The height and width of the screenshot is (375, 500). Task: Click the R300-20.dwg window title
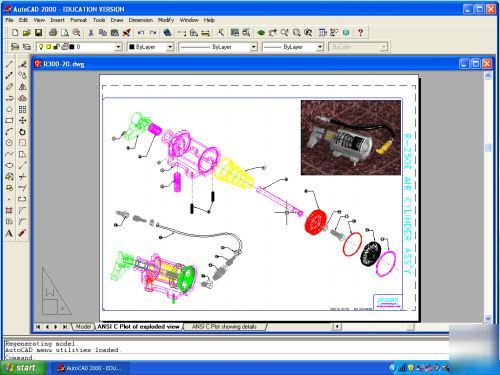click(x=64, y=64)
